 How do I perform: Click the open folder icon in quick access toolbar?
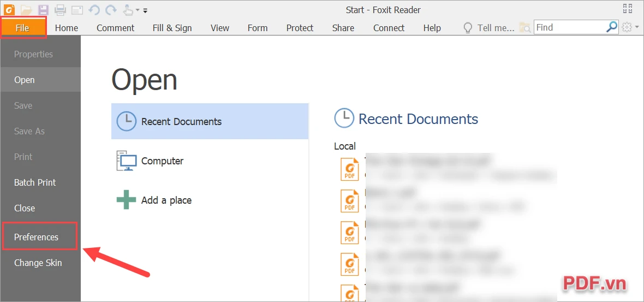[x=26, y=9]
